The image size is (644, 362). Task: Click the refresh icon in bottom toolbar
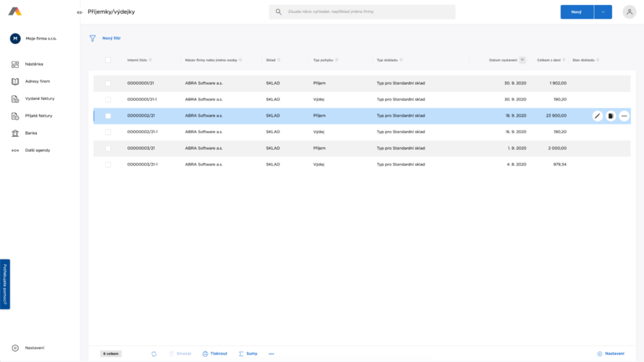[x=154, y=353]
